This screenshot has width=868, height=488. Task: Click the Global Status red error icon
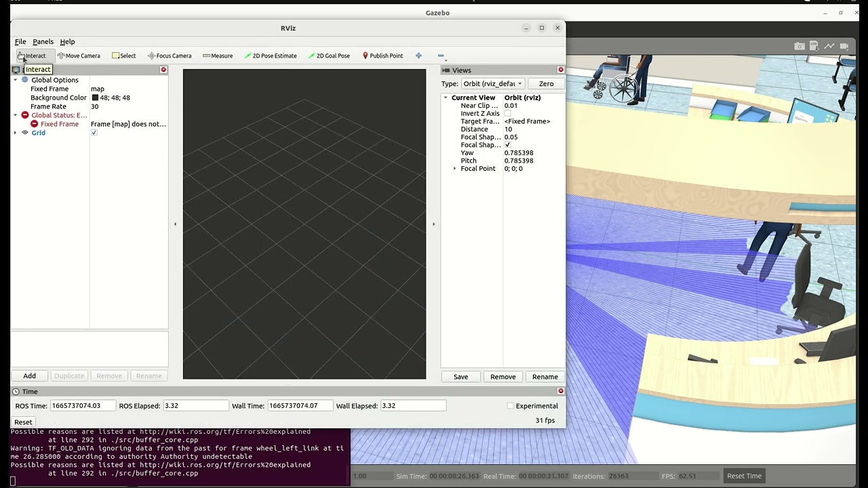[x=25, y=115]
